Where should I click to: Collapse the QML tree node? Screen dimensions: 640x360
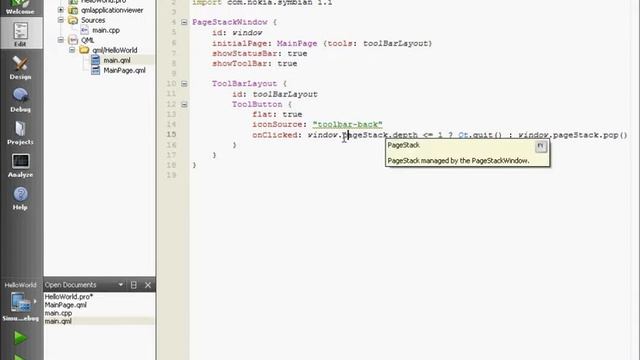[60, 40]
